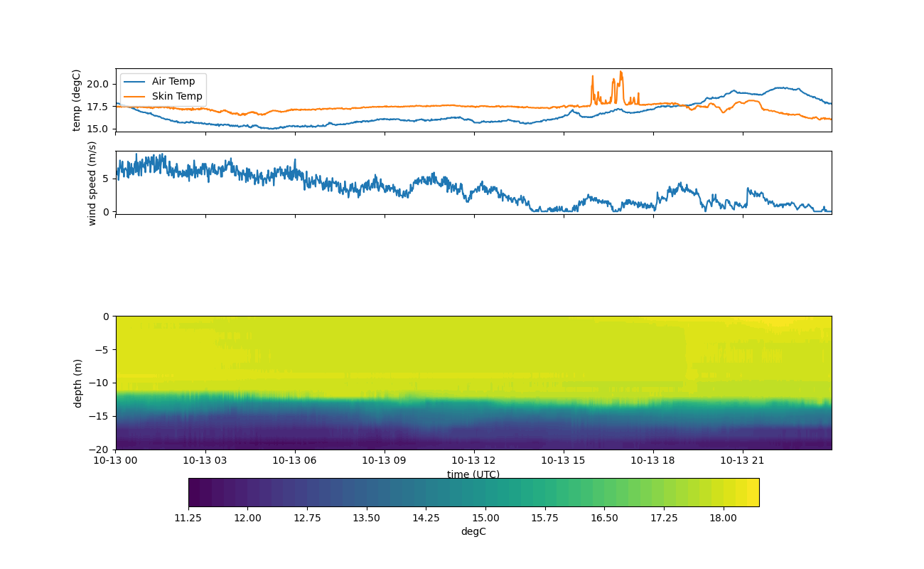Click the orange Skin Temp legend line sample
Screen dimensions: 924x569
135,97
